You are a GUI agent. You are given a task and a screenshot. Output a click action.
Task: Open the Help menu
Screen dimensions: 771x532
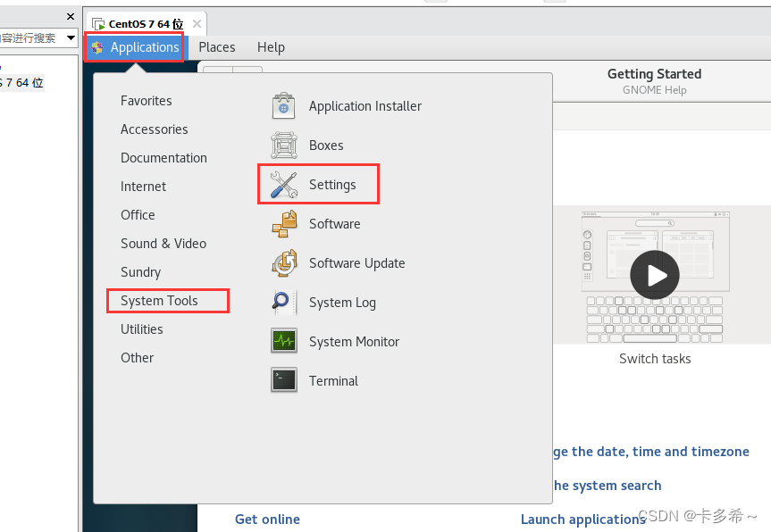(271, 47)
